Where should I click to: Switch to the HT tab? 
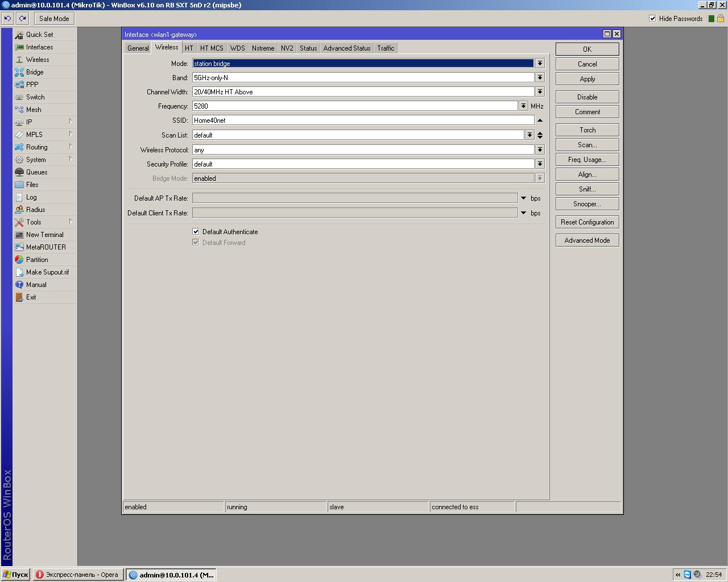[x=189, y=48]
